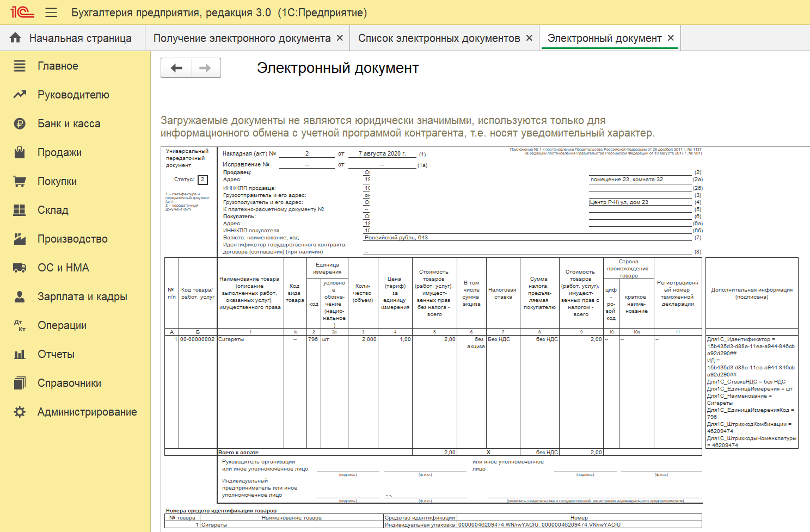Click the Банк и касса ruble icon
810x532 pixels.
(x=20, y=123)
